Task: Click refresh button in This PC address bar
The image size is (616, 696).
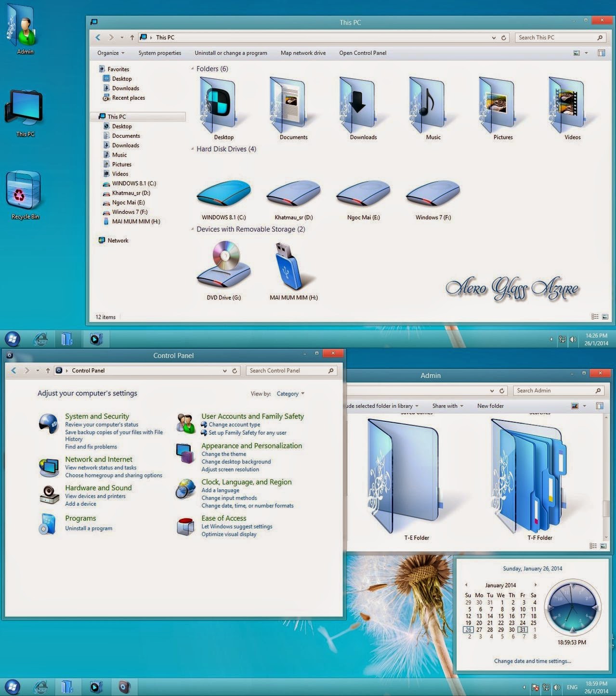Action: [504, 38]
